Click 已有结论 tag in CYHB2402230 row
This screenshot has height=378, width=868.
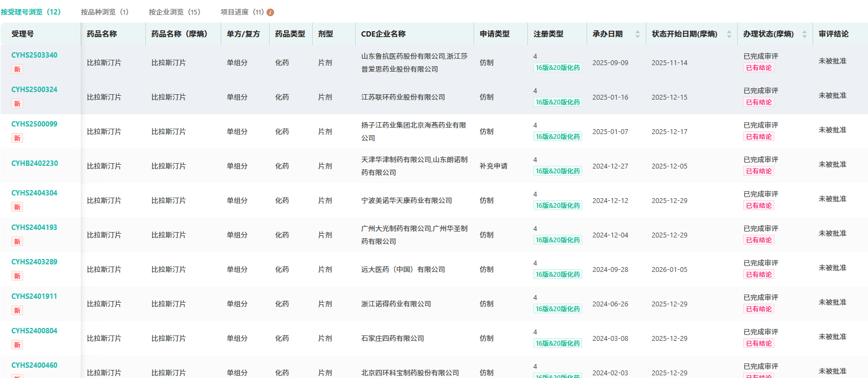759,171
